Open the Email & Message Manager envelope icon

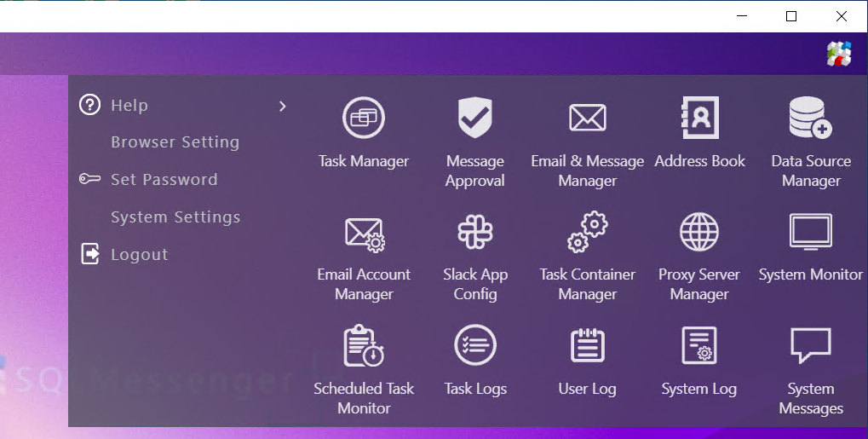588,118
